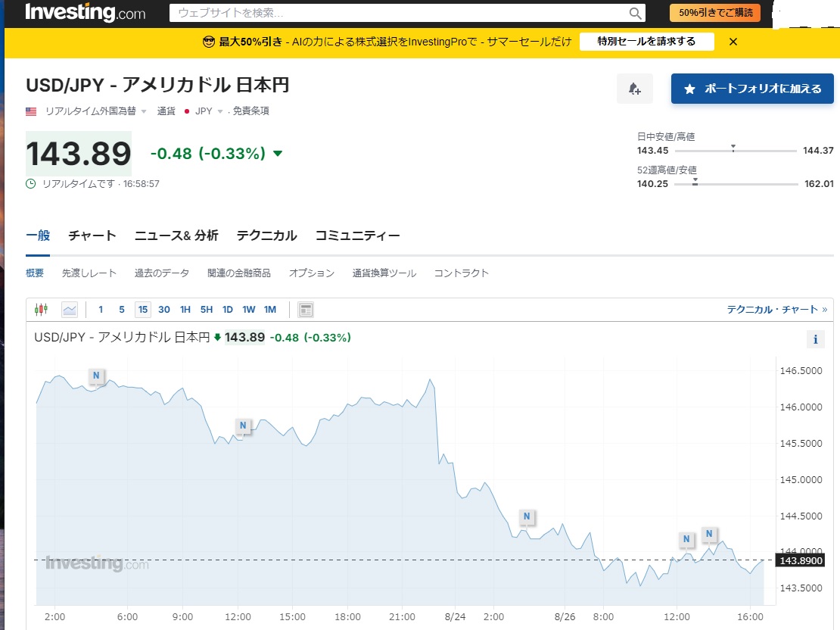This screenshot has height=630, width=840.
Task: Open the JPY currency dropdown
Action: [220, 111]
